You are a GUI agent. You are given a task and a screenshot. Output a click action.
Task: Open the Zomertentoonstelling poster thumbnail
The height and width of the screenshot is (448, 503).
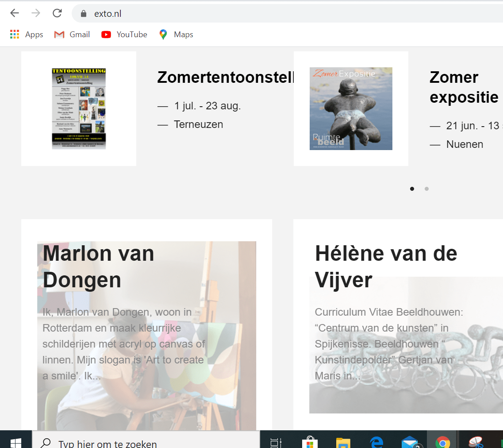(79, 108)
